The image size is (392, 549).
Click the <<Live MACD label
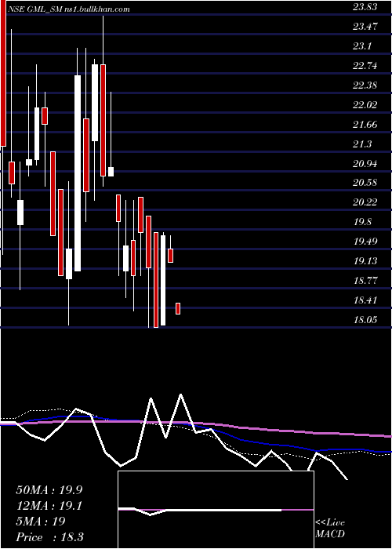click(x=330, y=529)
